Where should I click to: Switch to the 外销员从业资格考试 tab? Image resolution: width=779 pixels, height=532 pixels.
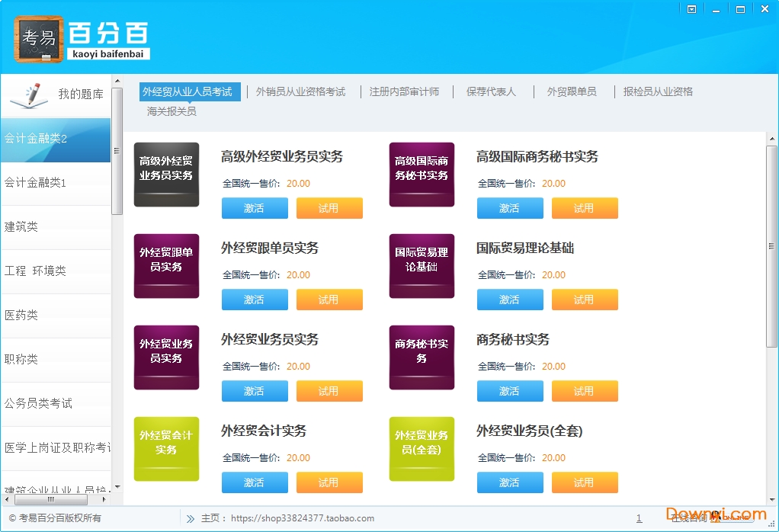[300, 91]
